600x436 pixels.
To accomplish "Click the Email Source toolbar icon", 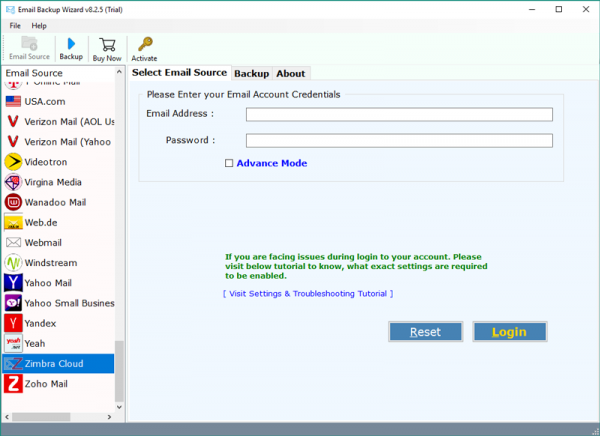I will click(29, 43).
